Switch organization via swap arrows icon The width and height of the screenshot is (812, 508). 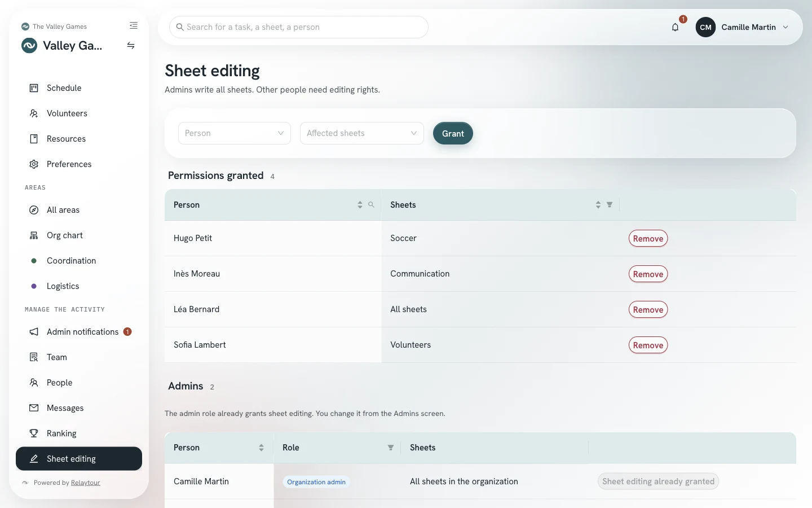pos(131,46)
